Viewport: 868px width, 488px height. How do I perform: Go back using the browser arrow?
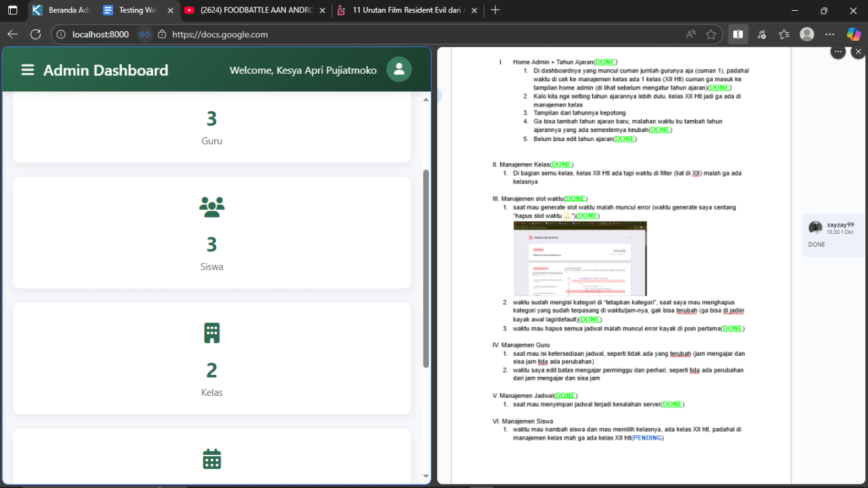click(x=13, y=34)
